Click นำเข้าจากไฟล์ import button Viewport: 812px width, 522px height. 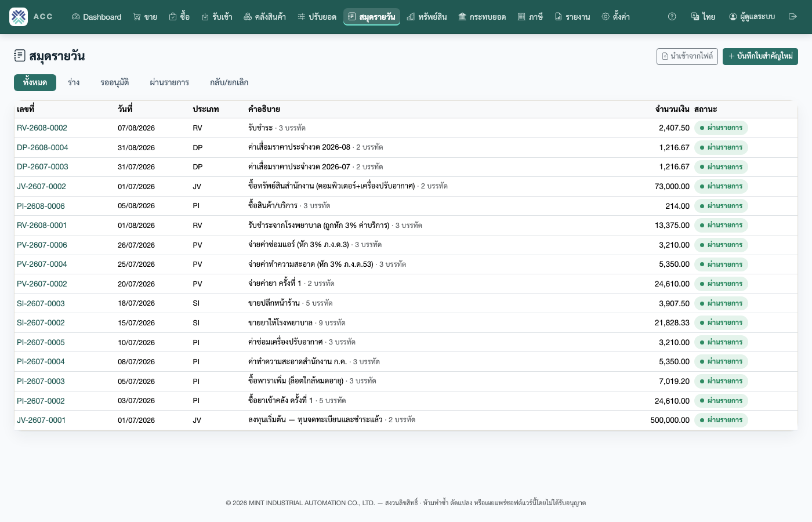click(x=687, y=56)
